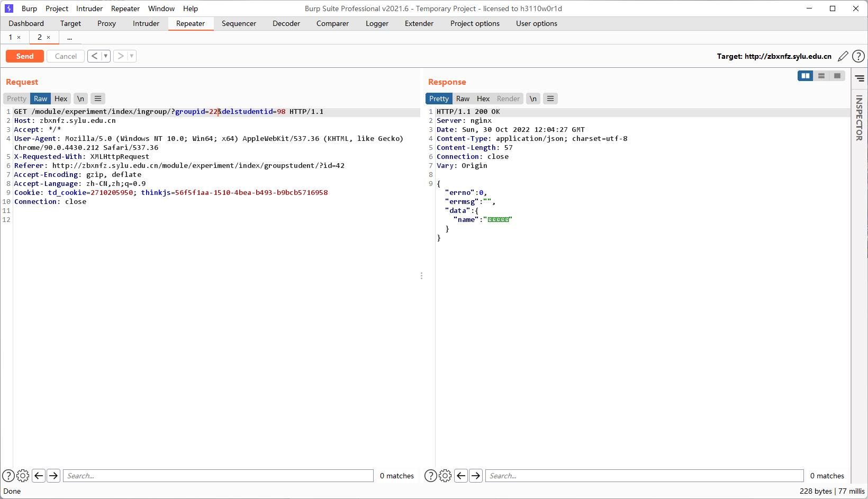Screen dimensions: 868x499
Task: Go to next response search match
Action: tap(476, 476)
